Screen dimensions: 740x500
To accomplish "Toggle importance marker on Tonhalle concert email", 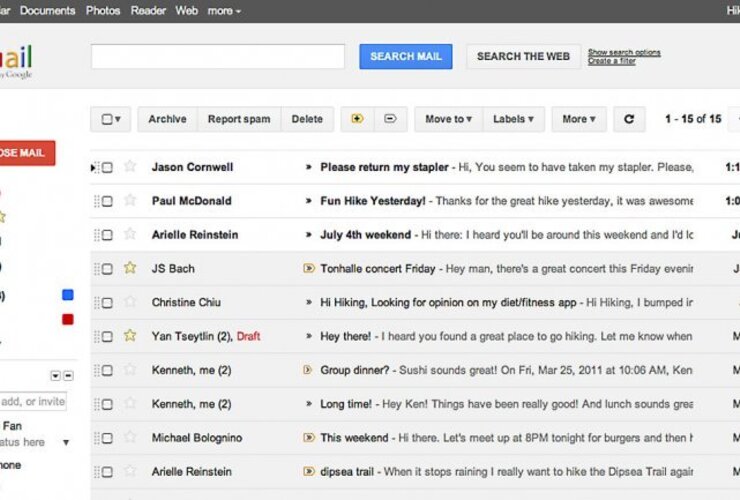I will (x=309, y=268).
